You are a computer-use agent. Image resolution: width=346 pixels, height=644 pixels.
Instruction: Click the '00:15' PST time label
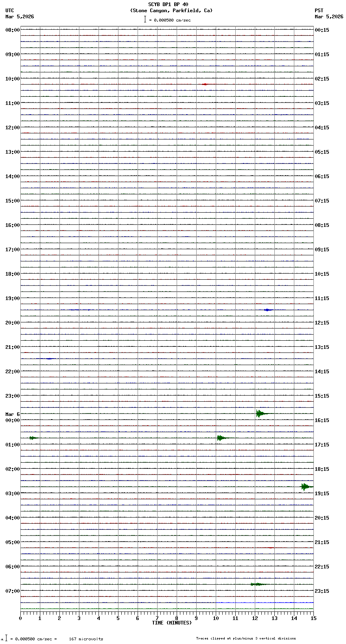(322, 30)
